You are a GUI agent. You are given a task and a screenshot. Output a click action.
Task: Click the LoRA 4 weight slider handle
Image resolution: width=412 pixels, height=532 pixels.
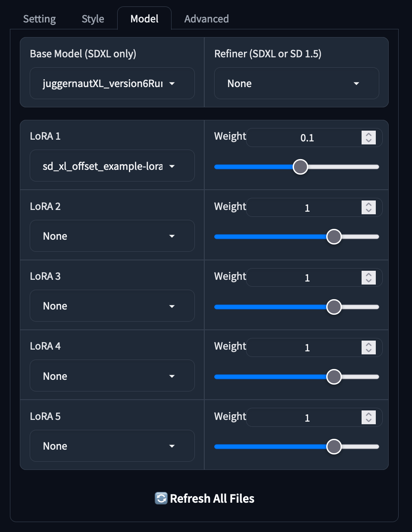click(x=334, y=377)
